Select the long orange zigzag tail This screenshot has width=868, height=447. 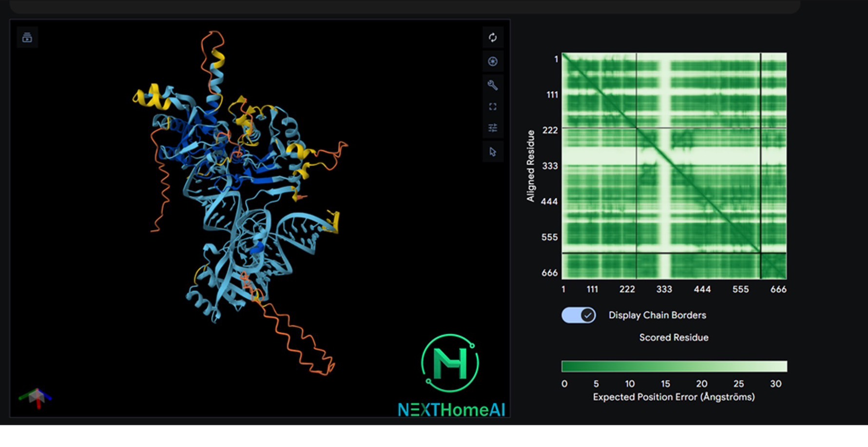[x=297, y=336]
